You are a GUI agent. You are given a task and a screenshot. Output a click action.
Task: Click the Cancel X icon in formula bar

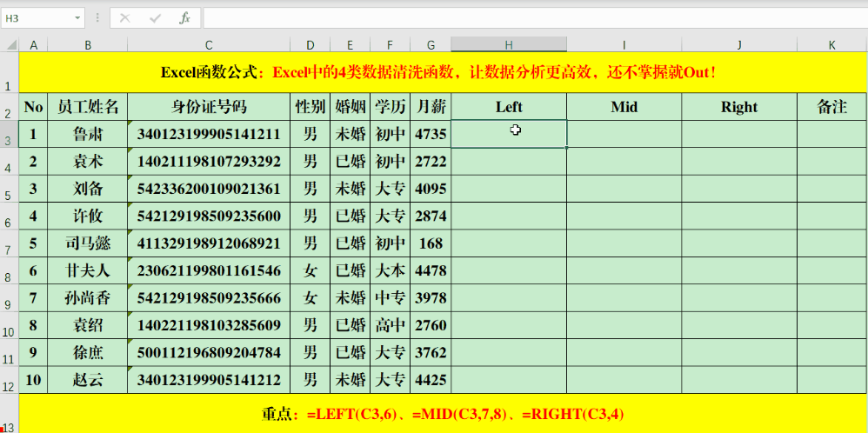[125, 18]
